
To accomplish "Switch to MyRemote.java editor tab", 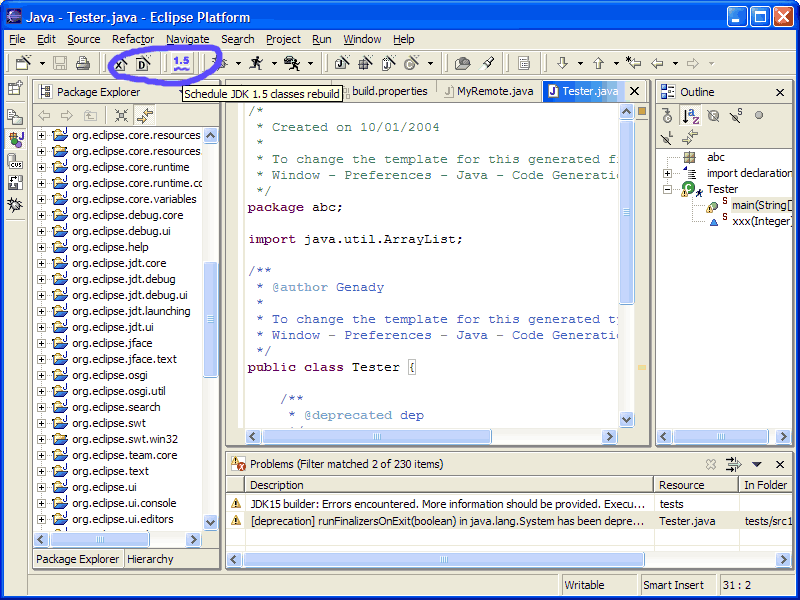I will click(489, 91).
